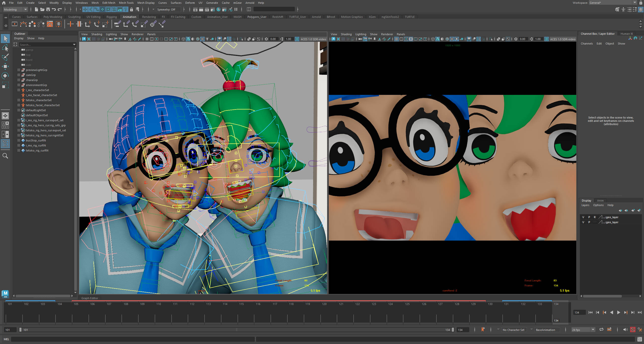Click the bookmark add icon below timeline
Viewport: 644px width, 344px height.
483,330
